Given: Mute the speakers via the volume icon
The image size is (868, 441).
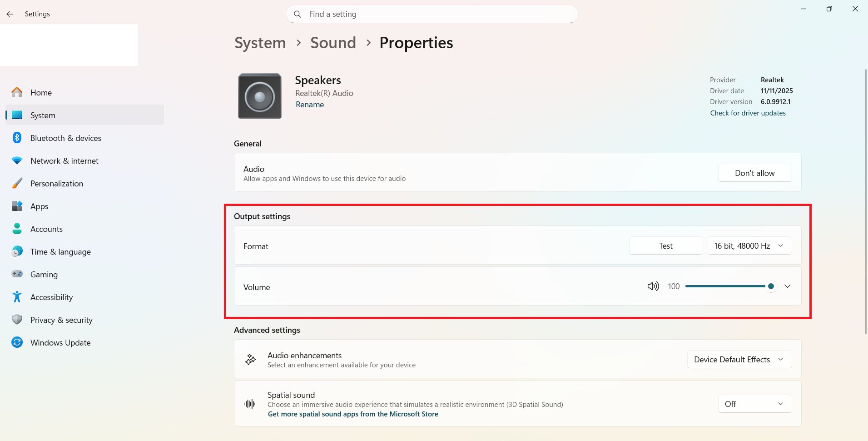Looking at the screenshot, I should point(653,286).
